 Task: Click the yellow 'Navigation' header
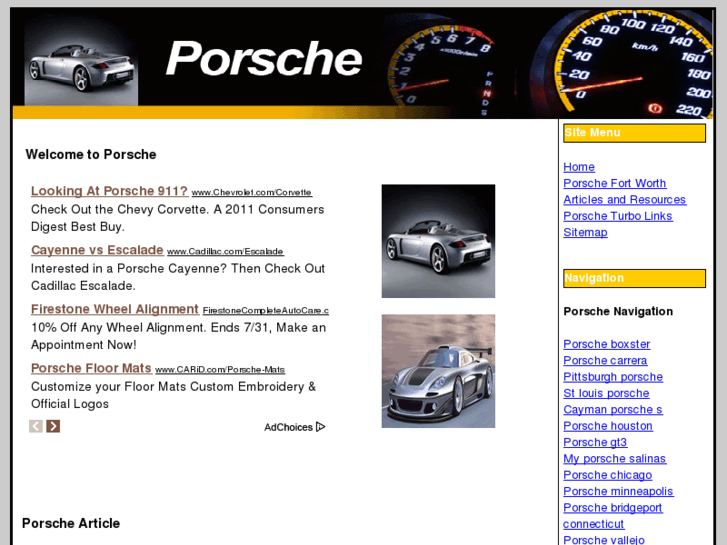634,278
